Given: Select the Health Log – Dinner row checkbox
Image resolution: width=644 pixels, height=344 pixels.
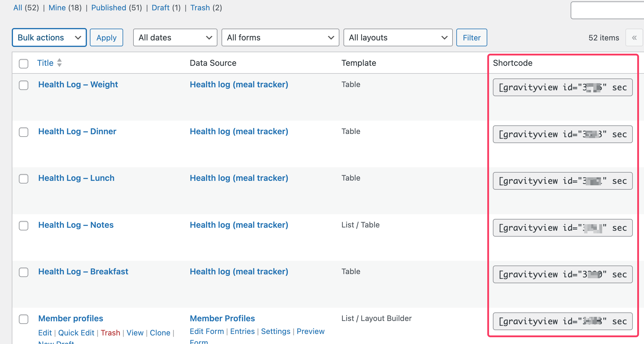Looking at the screenshot, I should (x=24, y=132).
